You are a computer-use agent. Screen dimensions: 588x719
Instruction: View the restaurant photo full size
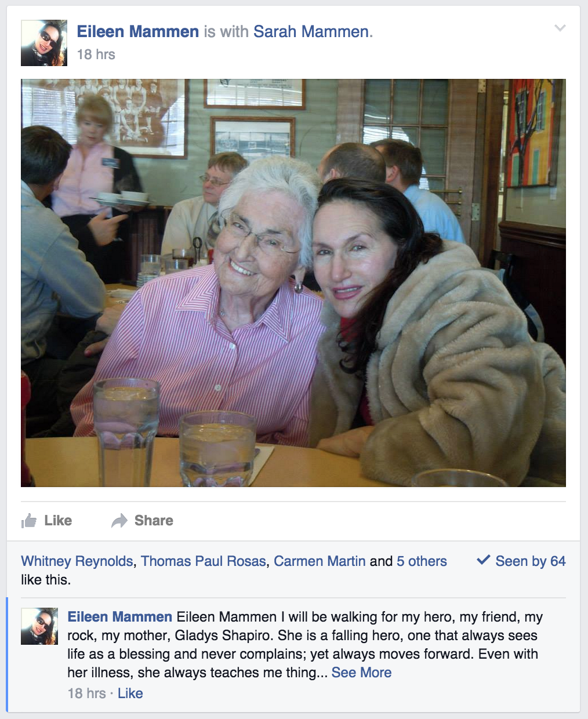(x=293, y=283)
